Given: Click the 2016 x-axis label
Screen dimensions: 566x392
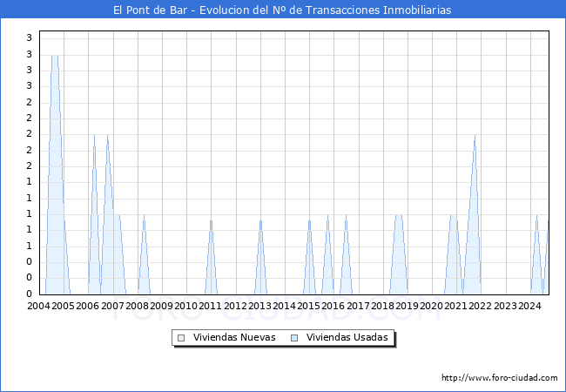Looking at the screenshot, I should [333, 306].
